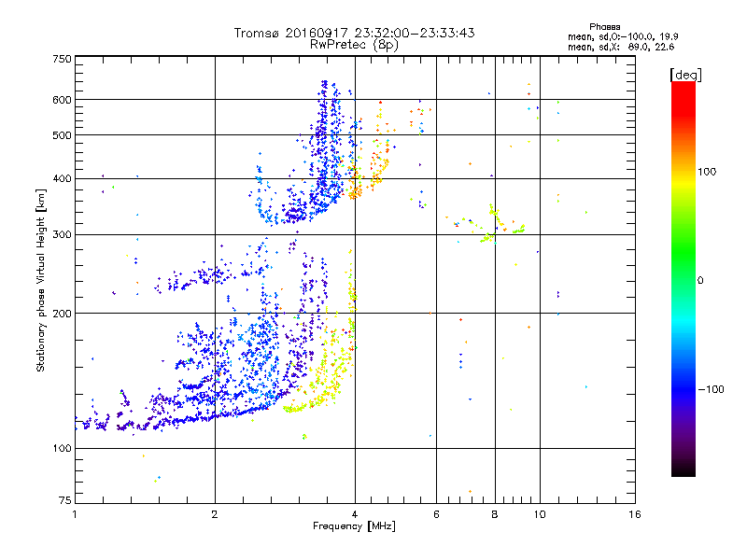This screenshot has height=560, width=747.
Task: Click the 'mean, sd,O:-100.0, 19.9' statistics line
Action: [623, 36]
